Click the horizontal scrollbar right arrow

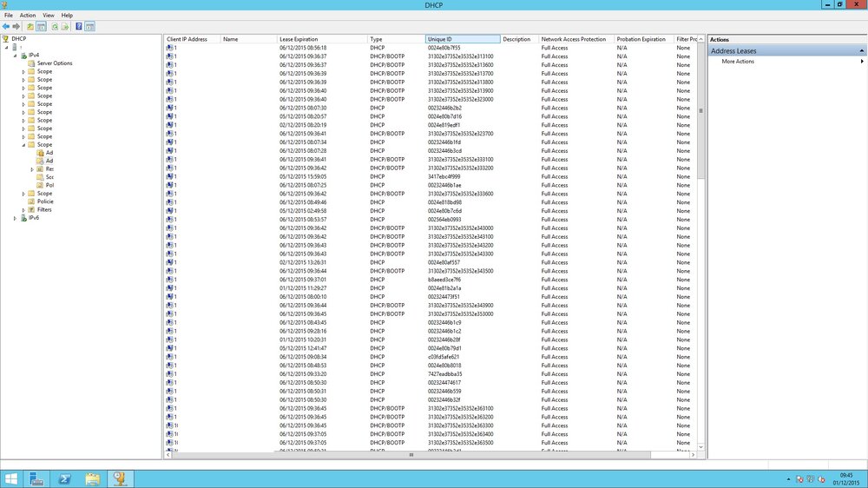[x=693, y=455]
